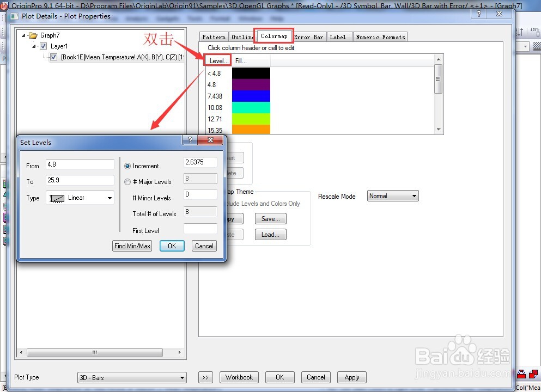The image size is (541, 392).
Task: Click OK in the Set Levels dialog
Action: tap(172, 246)
